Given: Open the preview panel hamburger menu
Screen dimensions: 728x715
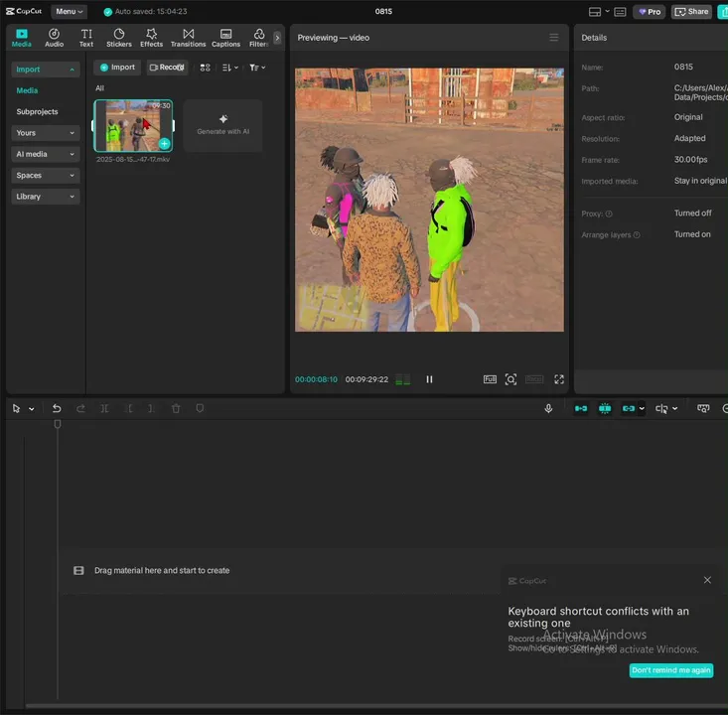Looking at the screenshot, I should point(553,37).
